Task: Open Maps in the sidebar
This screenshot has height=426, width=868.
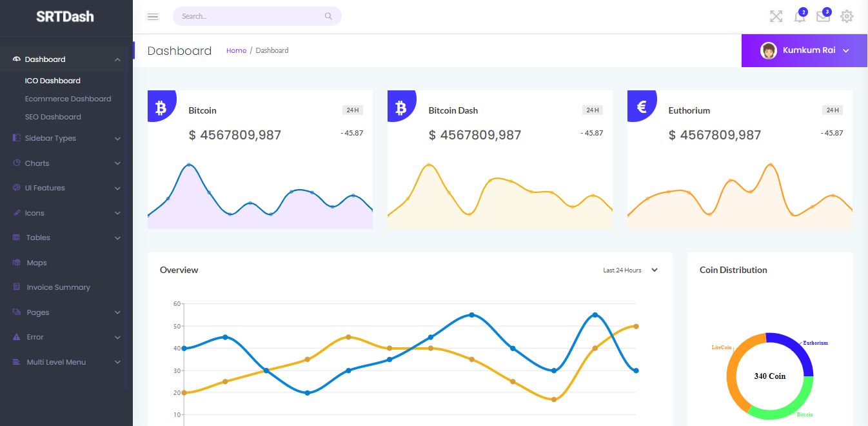Action: (37, 263)
